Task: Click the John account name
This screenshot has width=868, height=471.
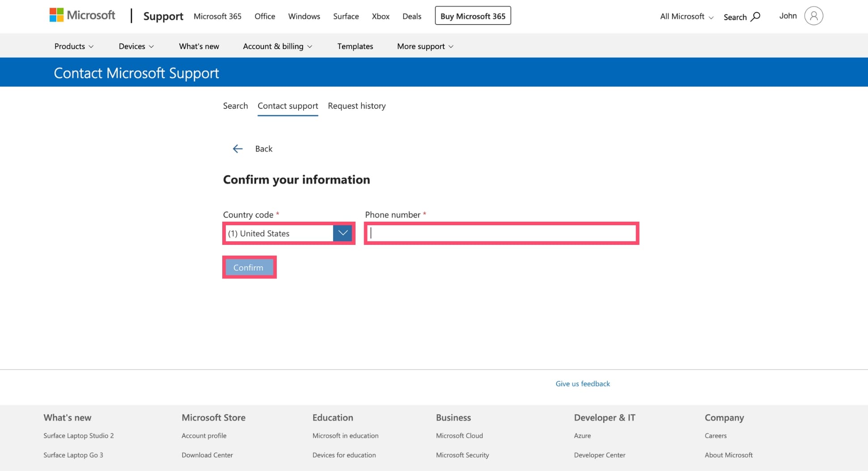Action: 788,16
